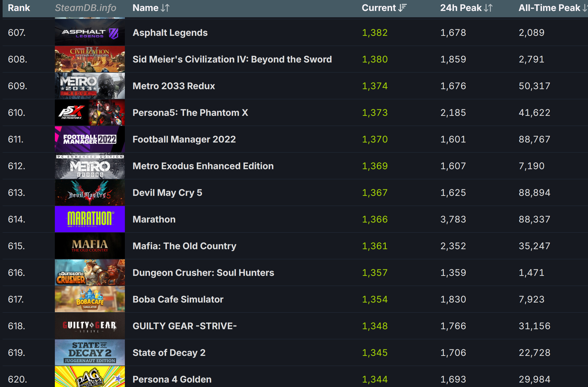The height and width of the screenshot is (387, 588).
Task: Select all-time peak value 31,156
Action: click(534, 326)
